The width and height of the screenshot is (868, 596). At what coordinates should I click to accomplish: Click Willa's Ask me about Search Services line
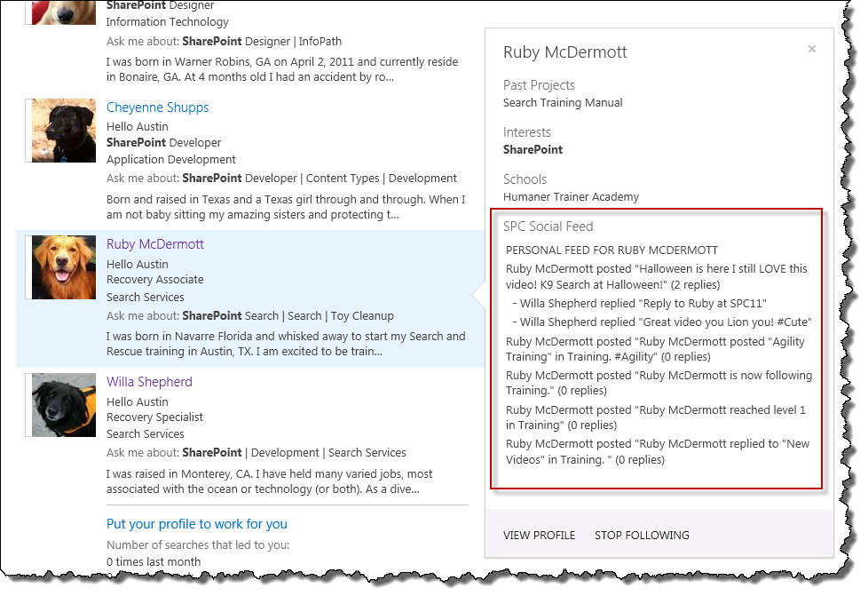(256, 453)
